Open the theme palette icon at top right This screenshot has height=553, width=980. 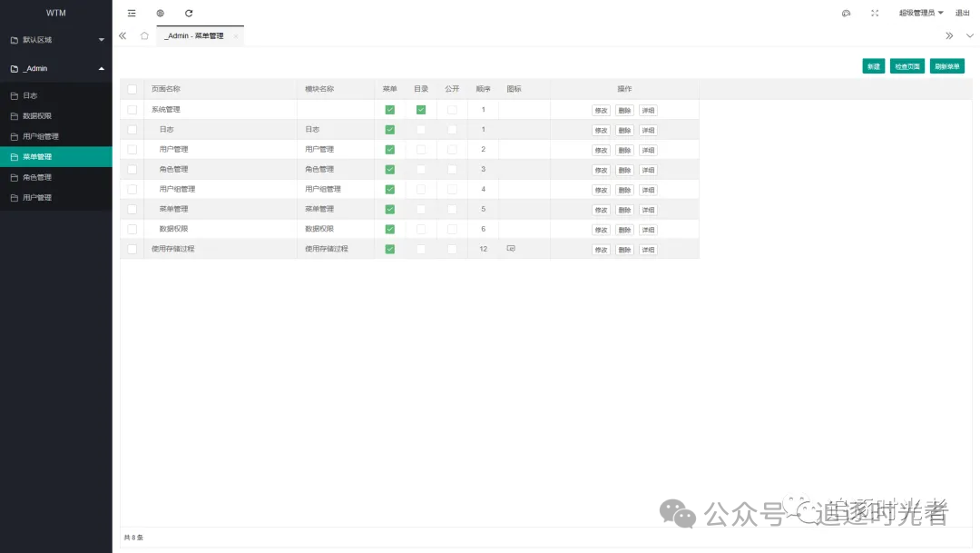pos(847,13)
